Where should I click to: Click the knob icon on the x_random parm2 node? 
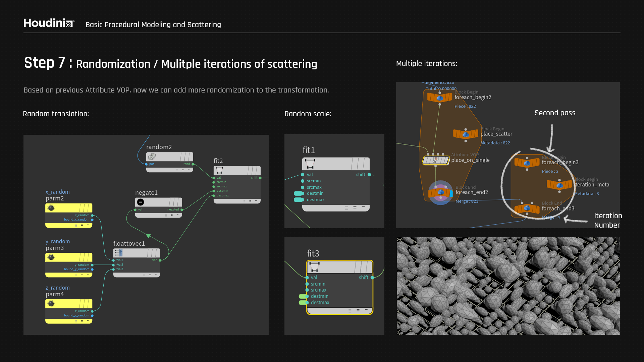point(51,208)
